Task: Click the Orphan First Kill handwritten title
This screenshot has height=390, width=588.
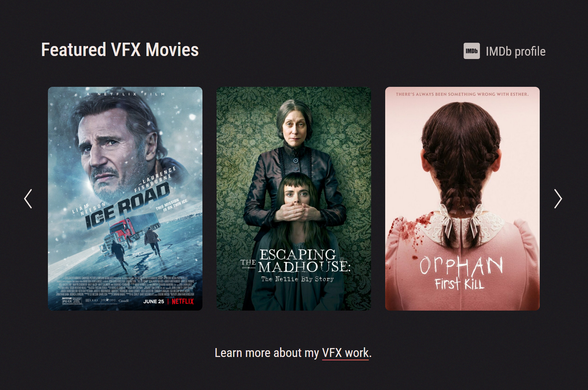Action: pos(461,273)
